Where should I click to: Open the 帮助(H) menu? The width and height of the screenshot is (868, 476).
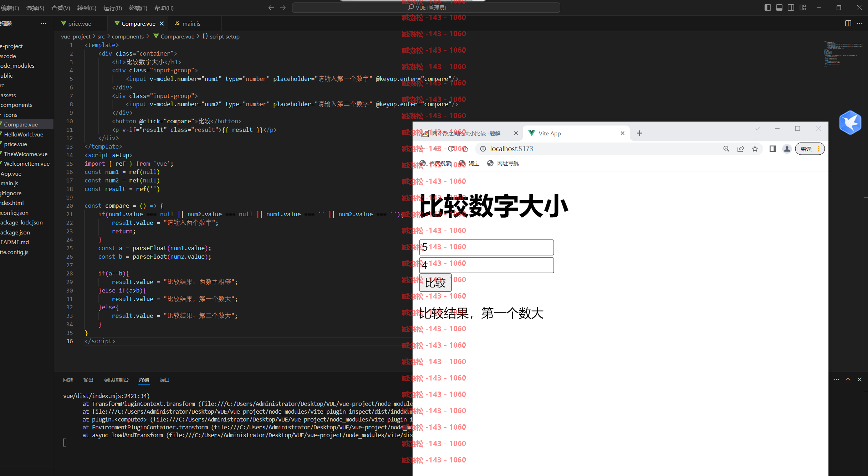click(164, 8)
